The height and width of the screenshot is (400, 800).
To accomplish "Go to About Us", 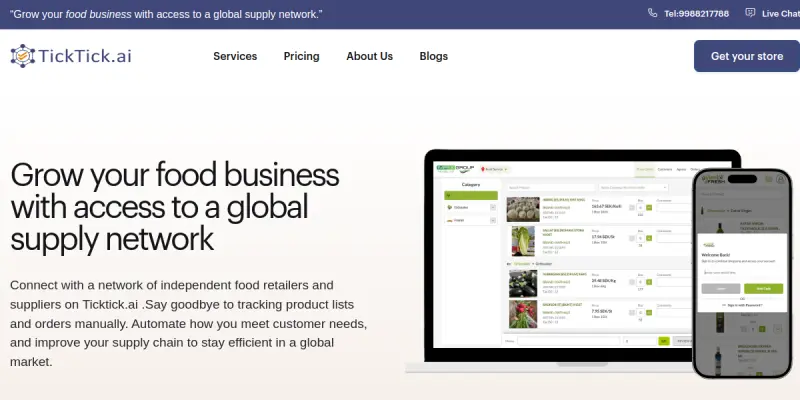I will coord(369,56).
